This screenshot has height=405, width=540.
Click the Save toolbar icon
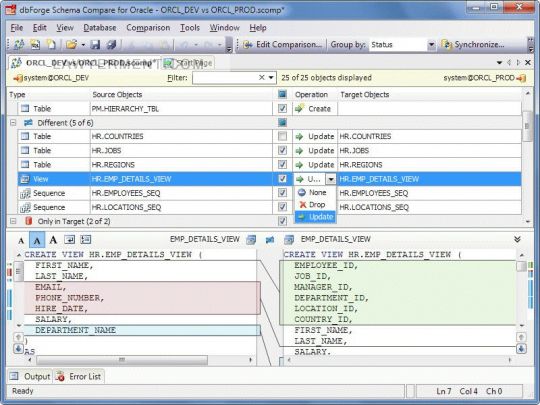click(95, 44)
